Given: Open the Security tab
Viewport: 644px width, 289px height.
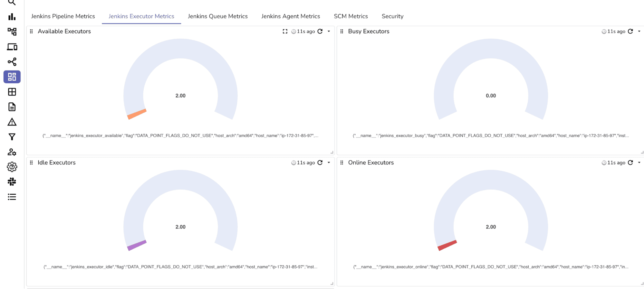Looking at the screenshot, I should point(392,16).
